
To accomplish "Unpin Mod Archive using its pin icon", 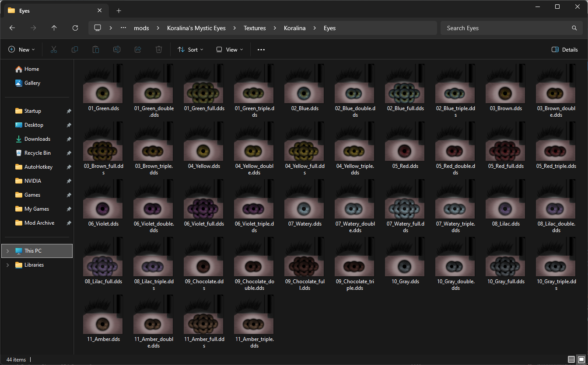I will click(x=69, y=223).
